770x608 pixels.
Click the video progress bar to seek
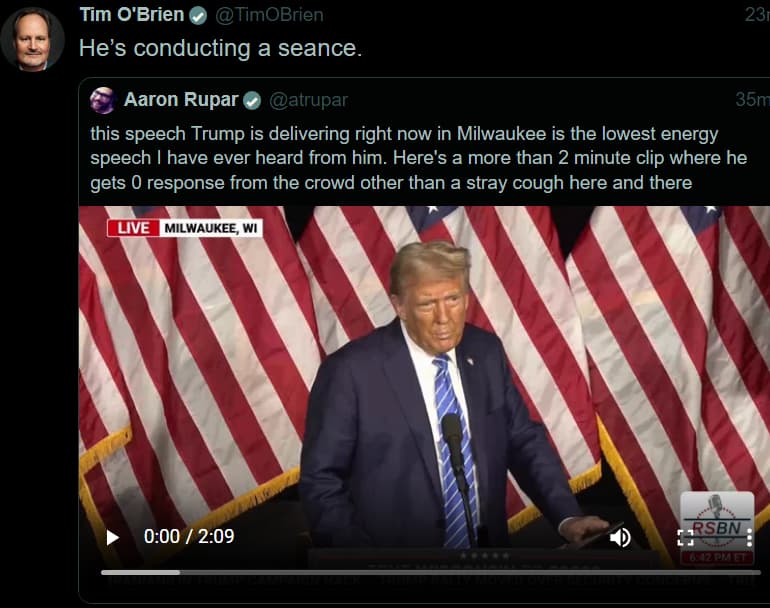(x=430, y=572)
